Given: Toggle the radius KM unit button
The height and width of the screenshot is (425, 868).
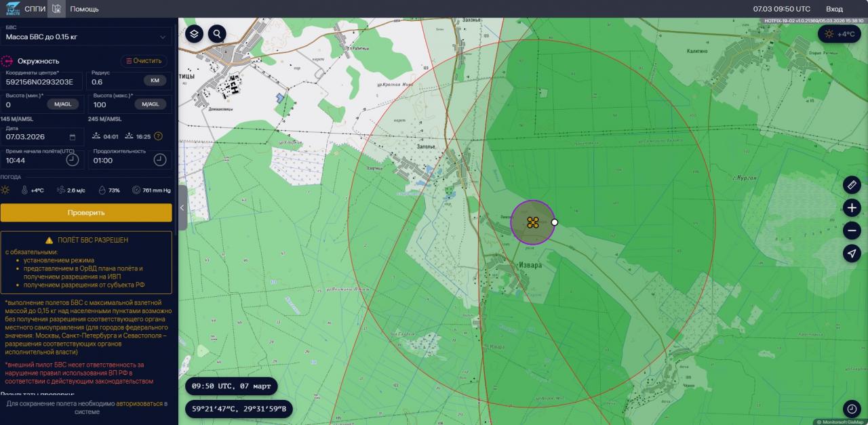Looking at the screenshot, I should [x=155, y=81].
